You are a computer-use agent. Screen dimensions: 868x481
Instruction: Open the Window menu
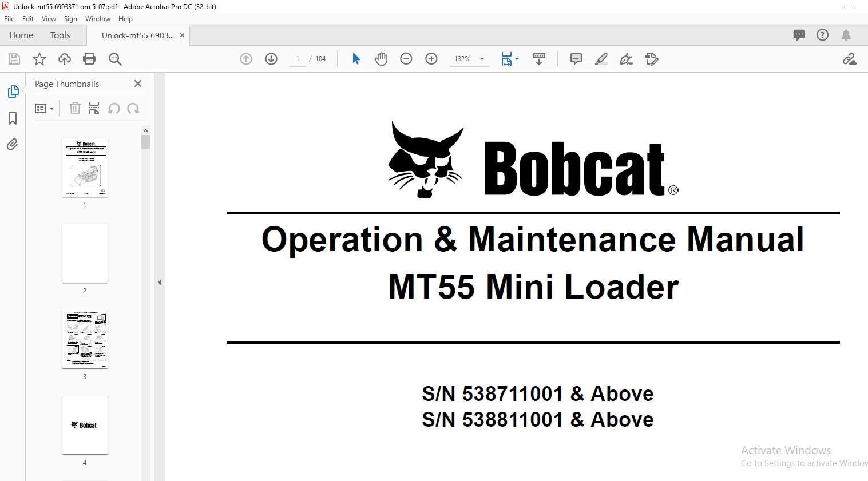[98, 19]
